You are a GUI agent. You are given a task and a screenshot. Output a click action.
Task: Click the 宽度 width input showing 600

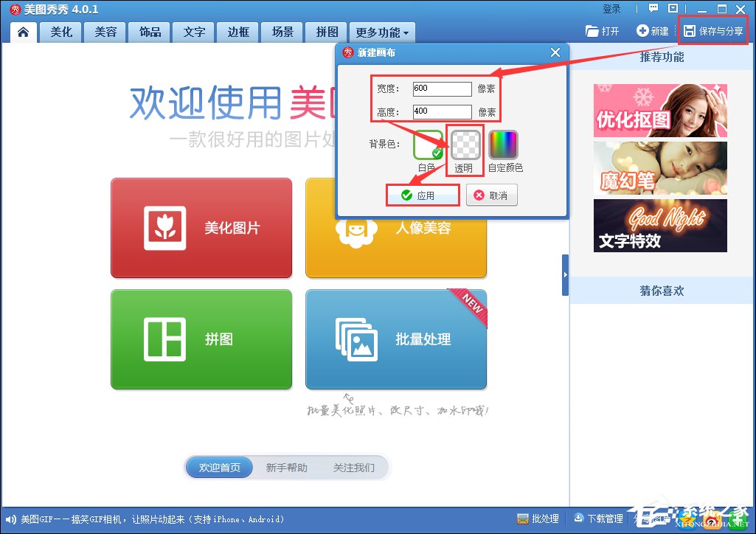(x=443, y=89)
